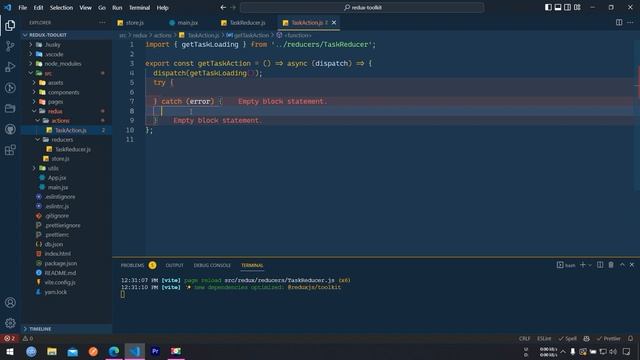The image size is (640, 360).
Task: Customize layout icon in title bar
Action: click(577, 7)
